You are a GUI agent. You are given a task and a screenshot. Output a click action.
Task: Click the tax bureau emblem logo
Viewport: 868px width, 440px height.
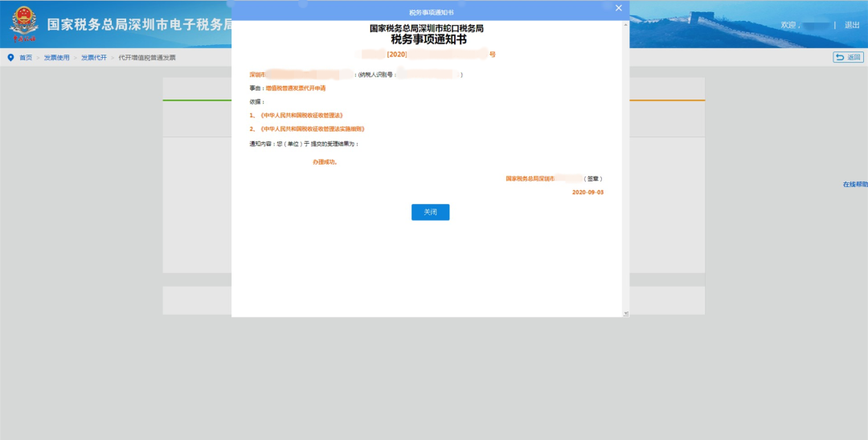click(x=24, y=24)
